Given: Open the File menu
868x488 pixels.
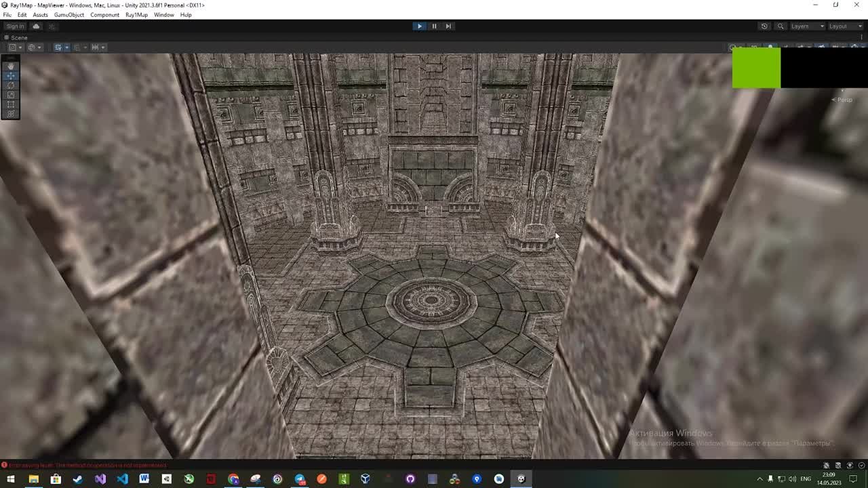Looking at the screenshot, I should click(x=7, y=15).
